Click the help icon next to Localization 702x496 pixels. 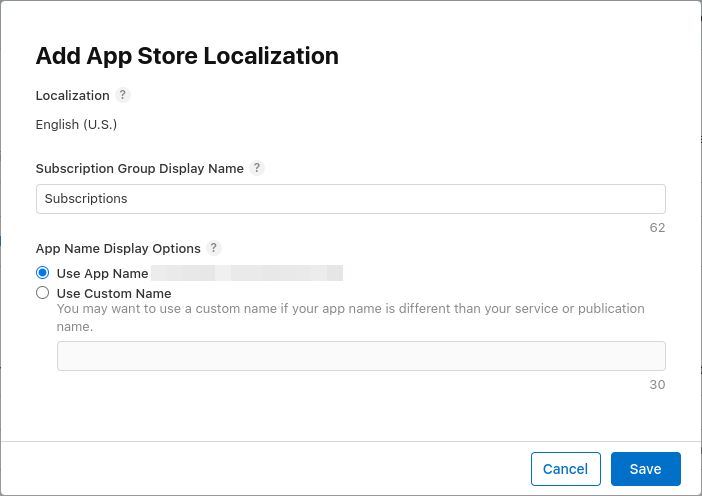coord(123,95)
